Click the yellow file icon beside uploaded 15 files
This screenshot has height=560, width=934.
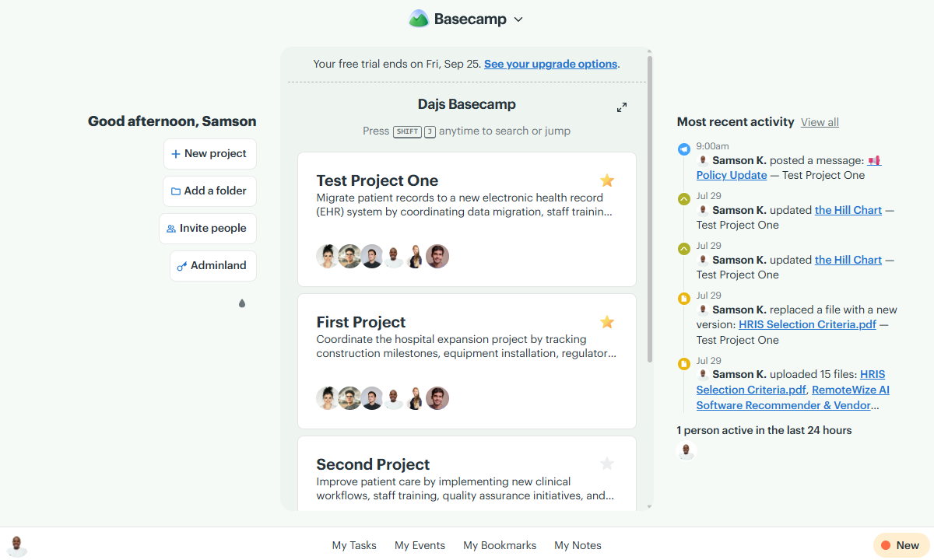click(684, 364)
